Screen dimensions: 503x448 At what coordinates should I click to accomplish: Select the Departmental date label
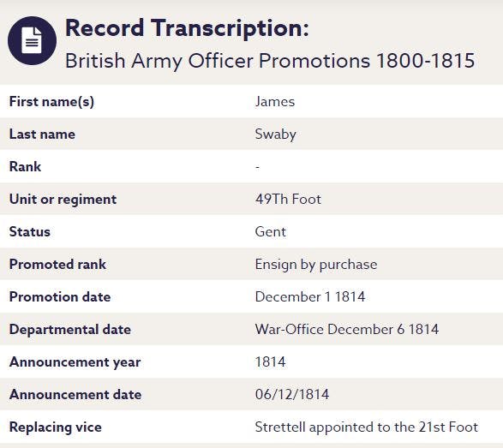point(70,330)
